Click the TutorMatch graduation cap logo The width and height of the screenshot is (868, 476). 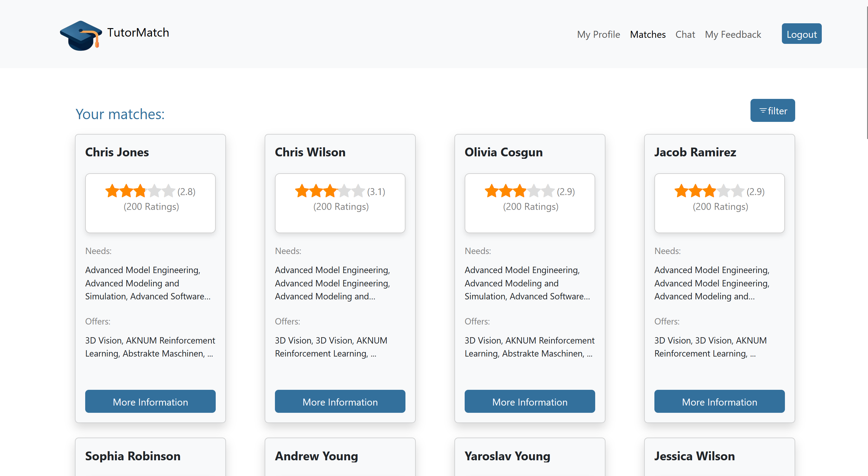click(x=81, y=35)
